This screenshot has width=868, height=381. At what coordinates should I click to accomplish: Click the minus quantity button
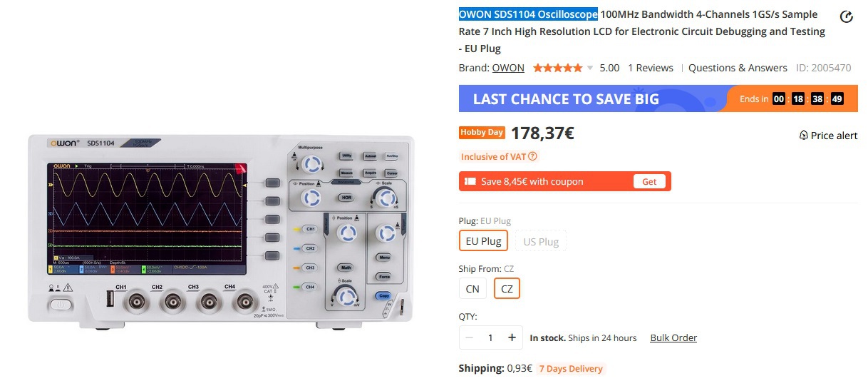[x=469, y=337]
